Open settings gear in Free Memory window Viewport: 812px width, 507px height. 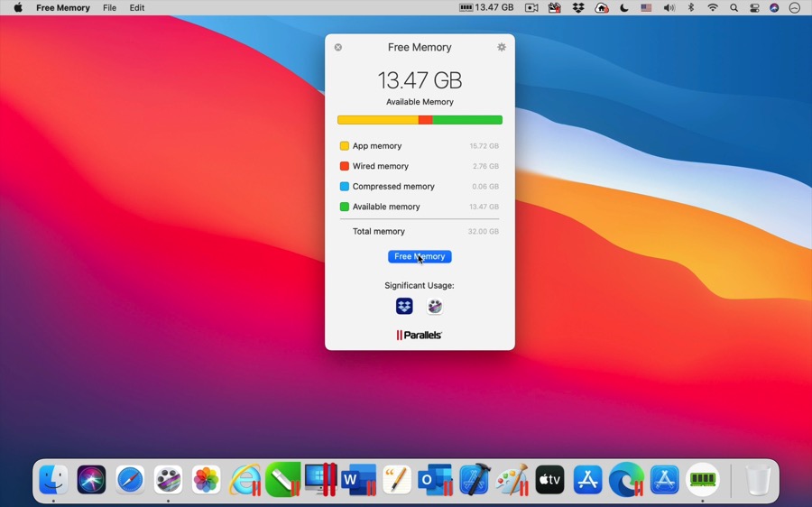pos(502,47)
